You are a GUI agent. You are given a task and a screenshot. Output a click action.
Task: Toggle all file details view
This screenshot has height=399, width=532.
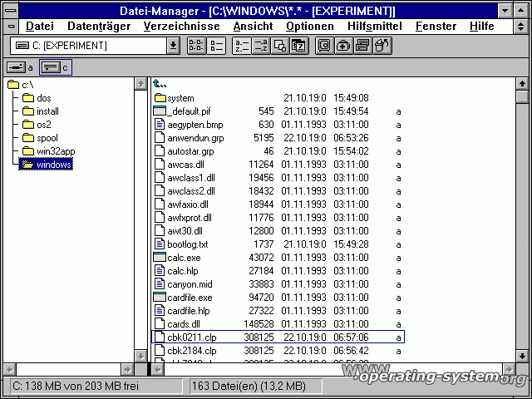(216, 46)
